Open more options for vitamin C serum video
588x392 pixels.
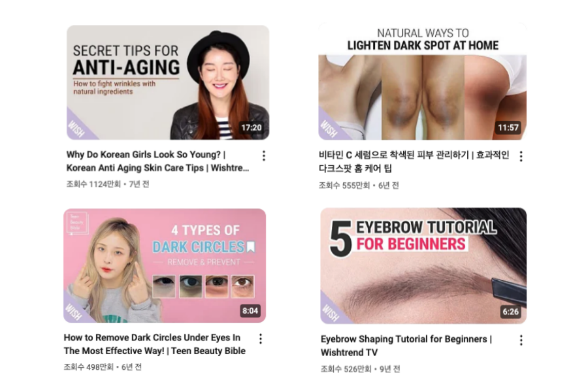[521, 156]
